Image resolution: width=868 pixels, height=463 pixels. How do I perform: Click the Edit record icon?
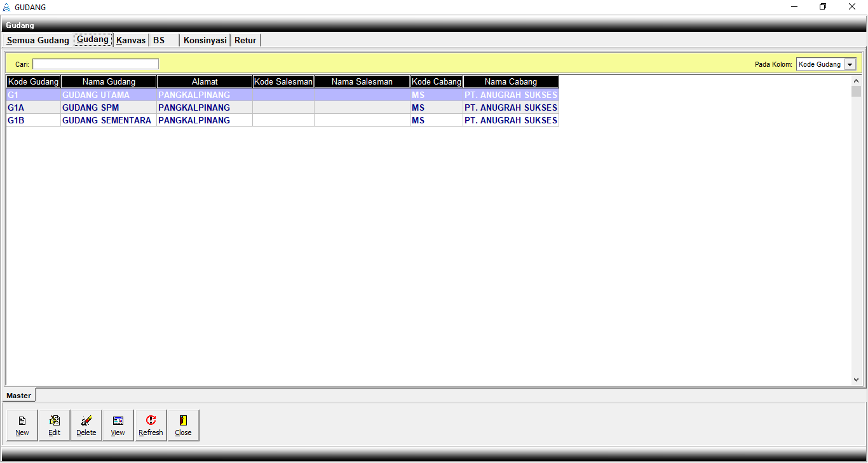[55, 421]
